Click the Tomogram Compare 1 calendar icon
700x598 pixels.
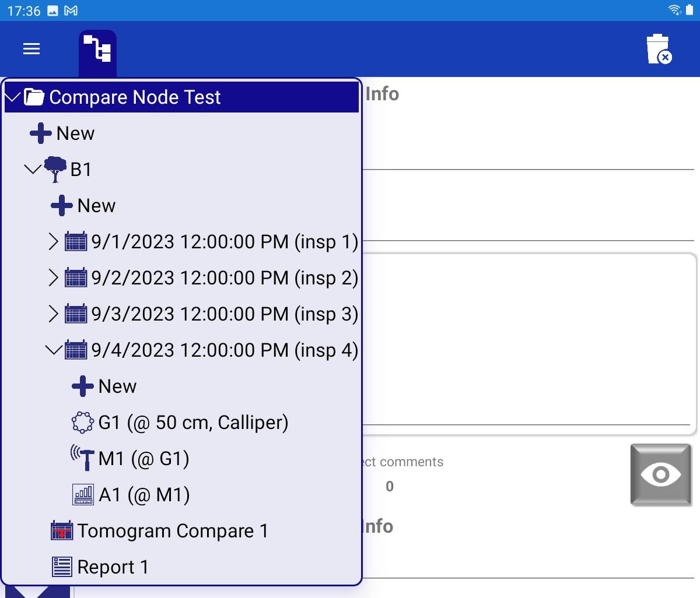(x=62, y=530)
